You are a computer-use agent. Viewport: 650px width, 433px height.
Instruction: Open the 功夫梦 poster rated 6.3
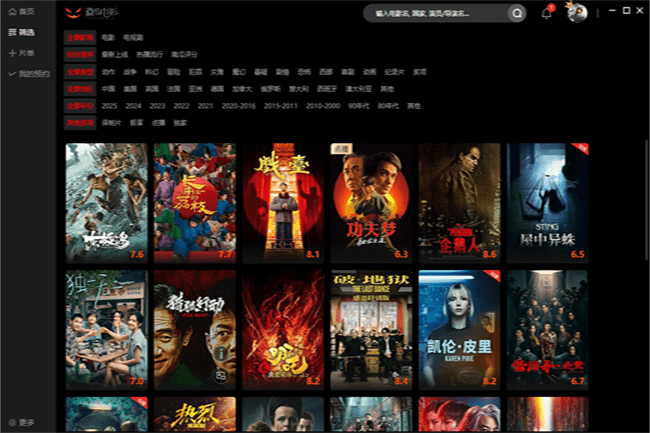pos(371,203)
